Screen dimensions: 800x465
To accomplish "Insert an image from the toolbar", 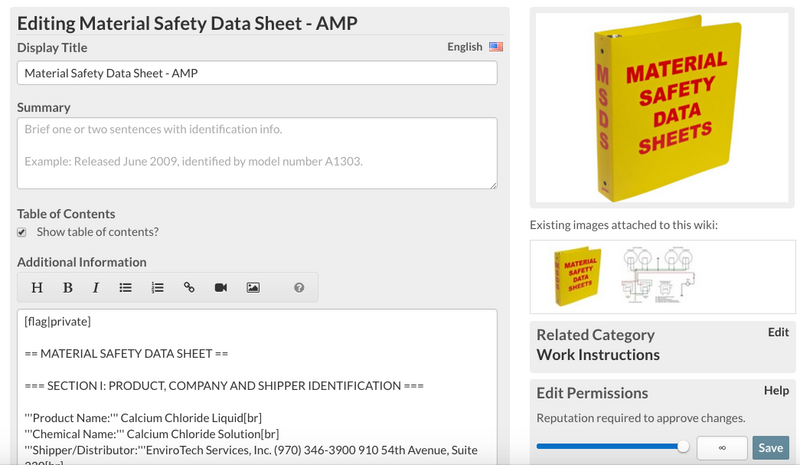I will pos(253,288).
